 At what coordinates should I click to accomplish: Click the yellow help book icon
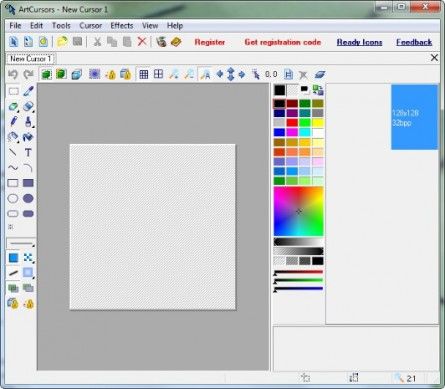point(176,42)
